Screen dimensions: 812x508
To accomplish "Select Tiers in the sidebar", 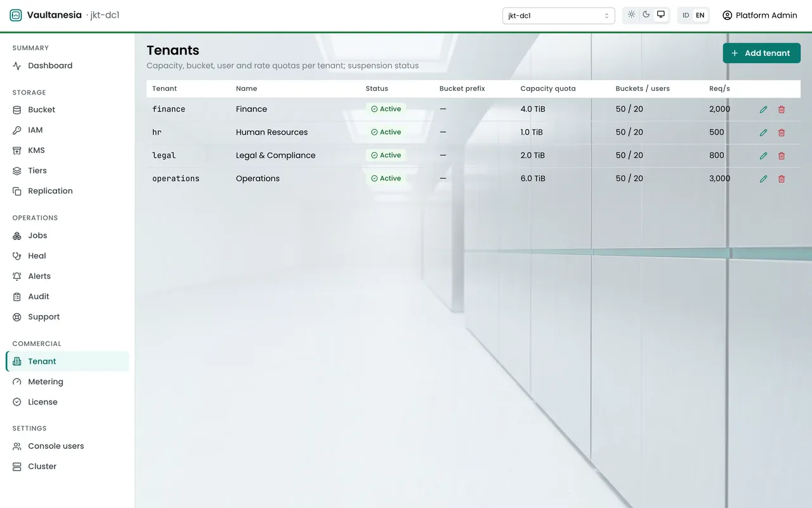I will tap(67, 171).
